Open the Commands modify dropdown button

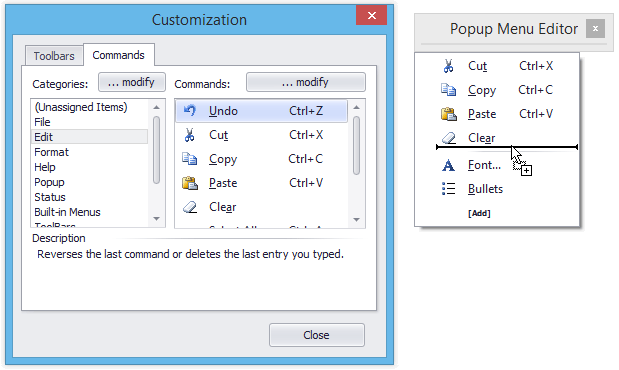click(x=306, y=82)
